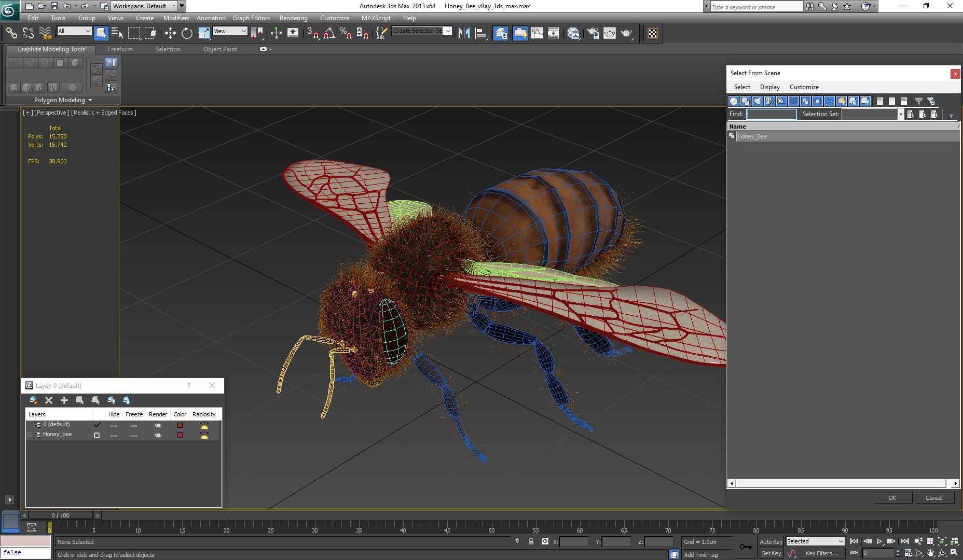Open the Rendering menu
Screen dimensions: 963x560
(x=293, y=18)
